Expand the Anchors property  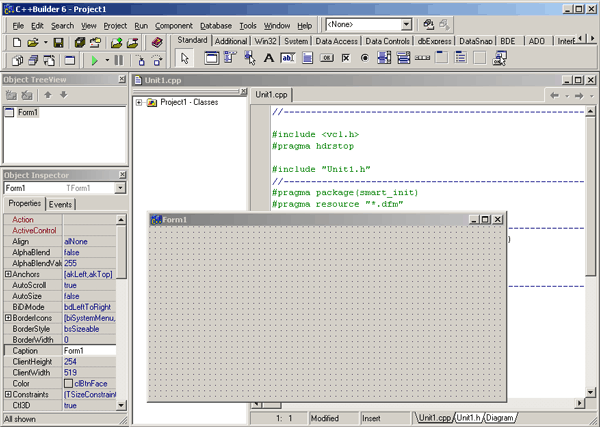click(x=8, y=274)
